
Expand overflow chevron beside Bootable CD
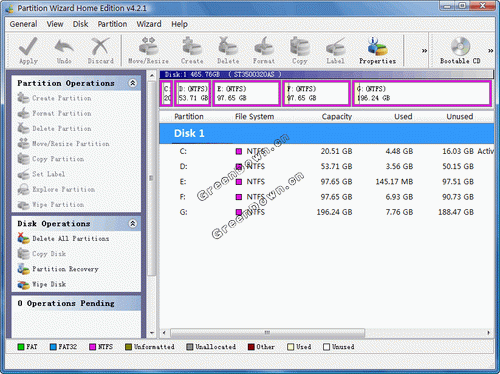[x=491, y=51]
